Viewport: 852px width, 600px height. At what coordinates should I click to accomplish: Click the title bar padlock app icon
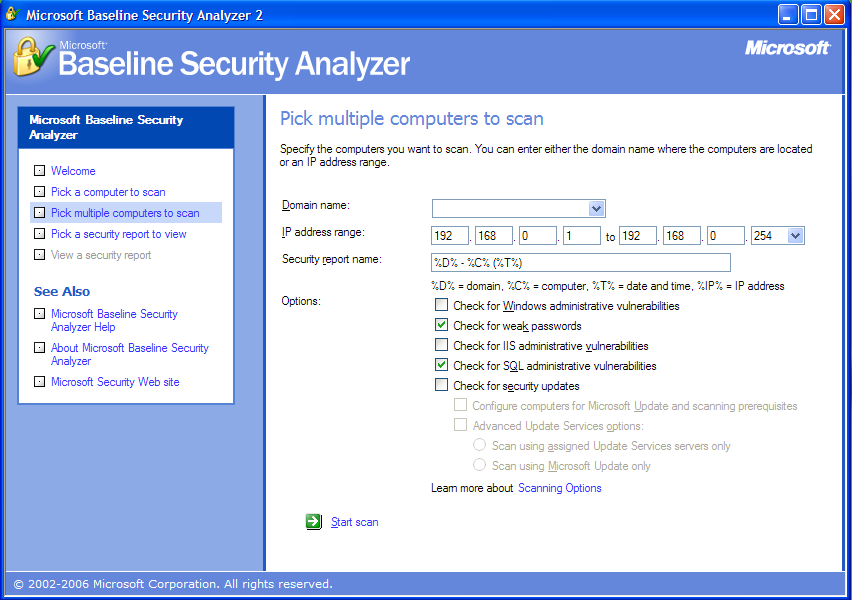click(x=12, y=14)
